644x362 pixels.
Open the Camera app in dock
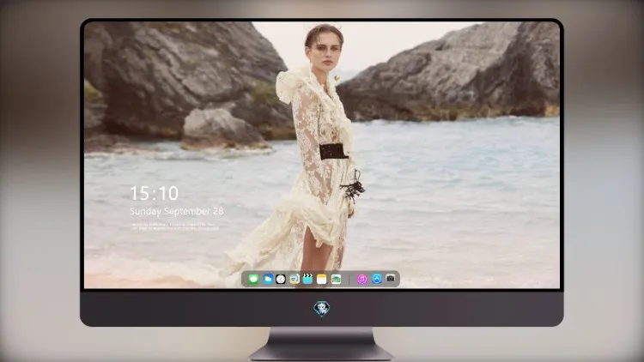click(391, 279)
